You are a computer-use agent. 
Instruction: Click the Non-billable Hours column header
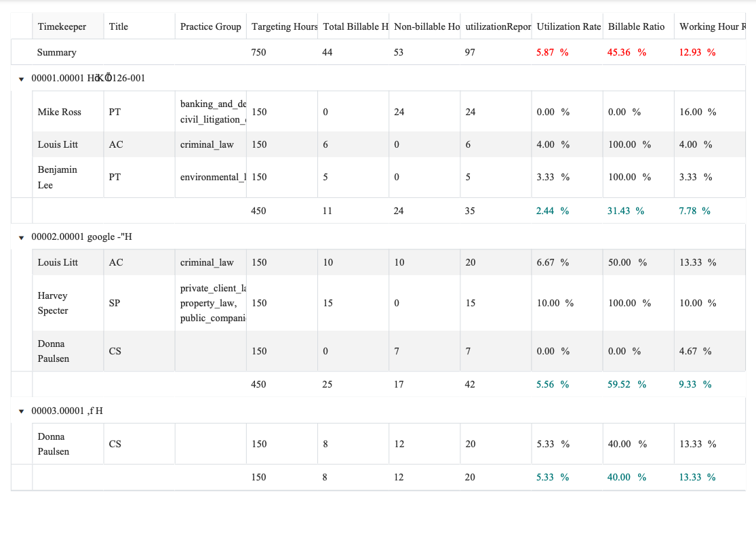click(x=426, y=27)
